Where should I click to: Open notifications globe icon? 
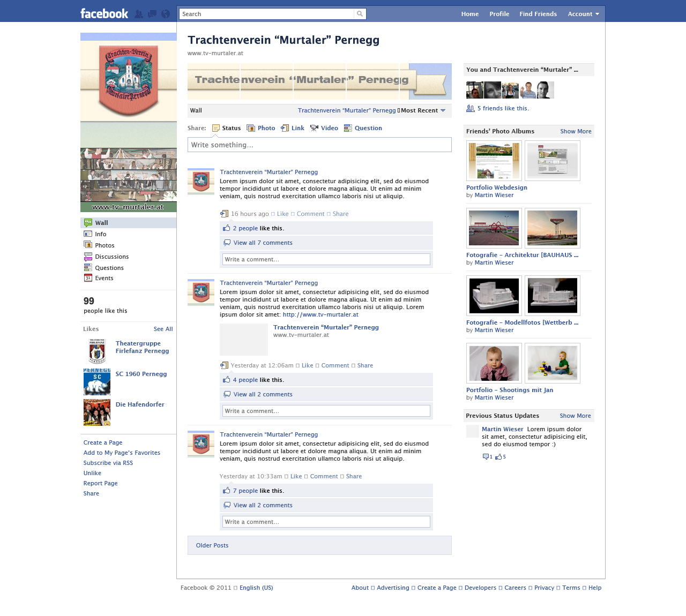pyautogui.click(x=166, y=14)
